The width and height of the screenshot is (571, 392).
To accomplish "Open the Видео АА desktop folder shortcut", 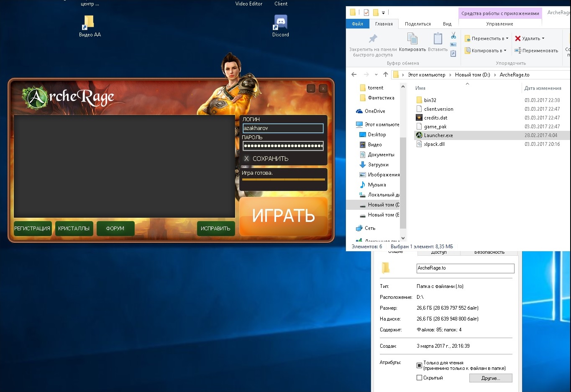I will 90,26.
